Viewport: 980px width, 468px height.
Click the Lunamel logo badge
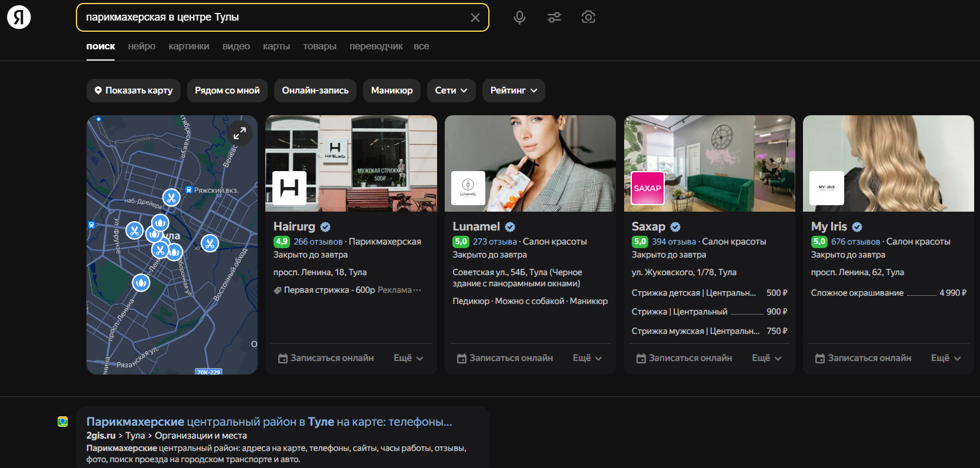[x=468, y=188]
